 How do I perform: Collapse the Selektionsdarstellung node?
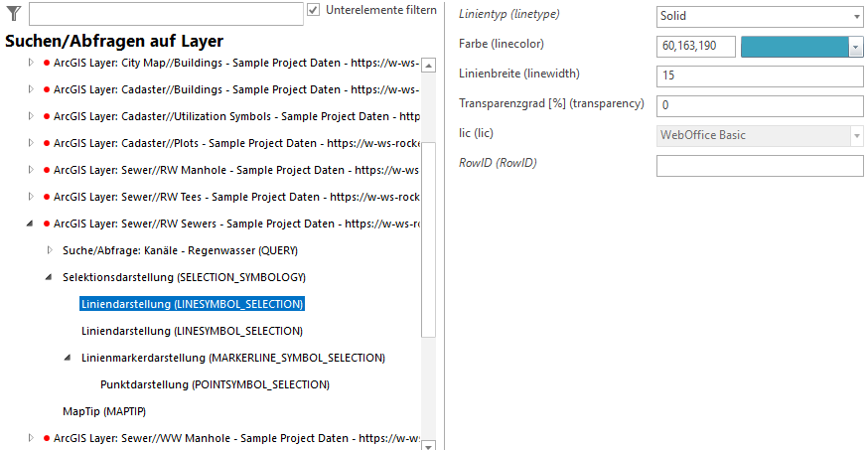(x=49, y=277)
